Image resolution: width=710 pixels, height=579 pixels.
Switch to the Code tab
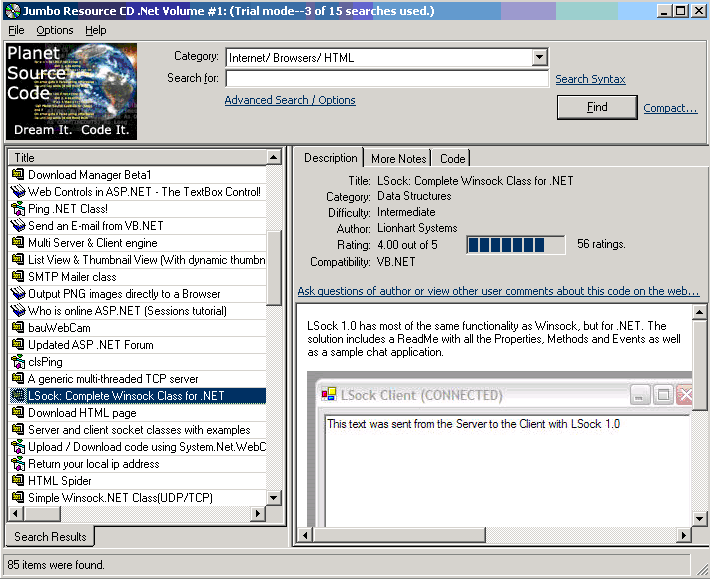(x=452, y=159)
